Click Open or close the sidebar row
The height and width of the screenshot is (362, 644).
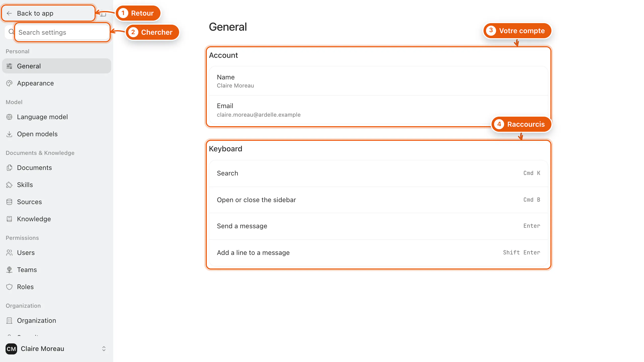click(379, 200)
